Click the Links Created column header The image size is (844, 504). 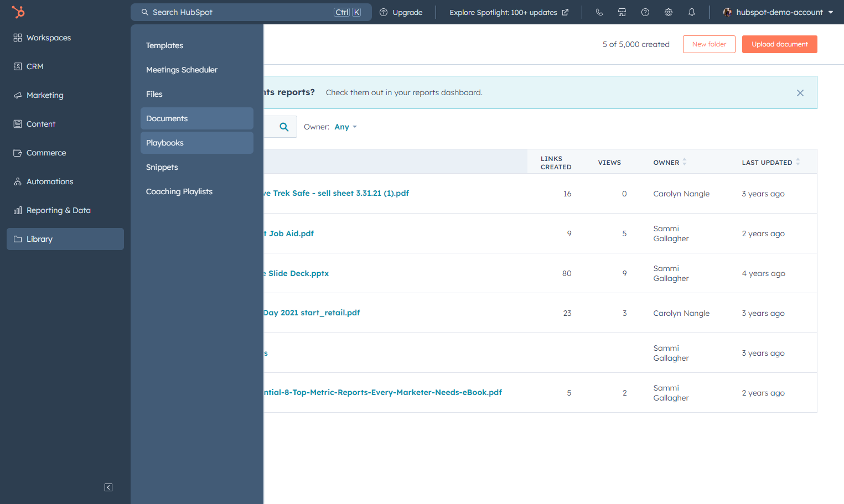pyautogui.click(x=556, y=163)
